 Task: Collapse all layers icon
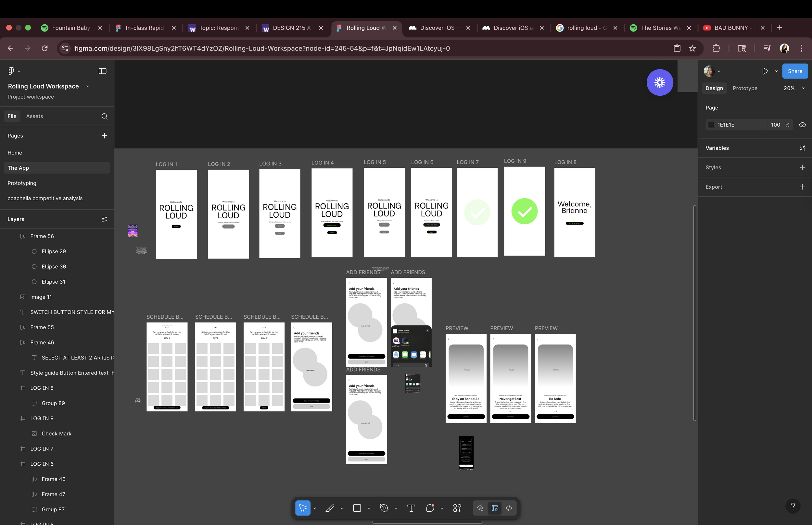click(104, 219)
